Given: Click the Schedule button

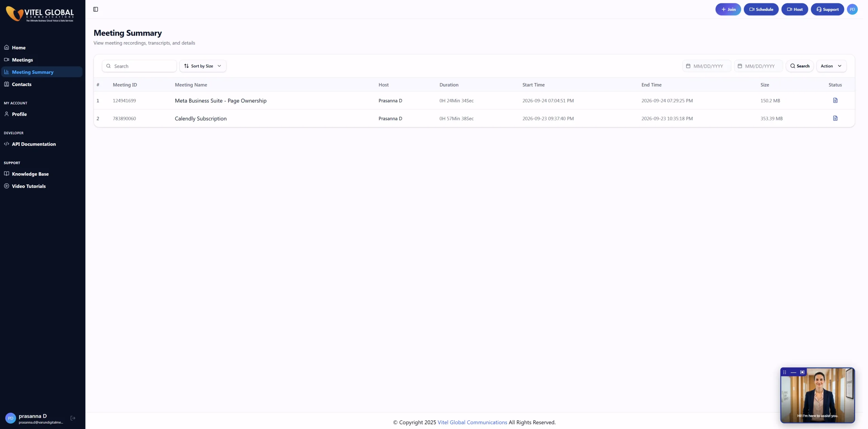Looking at the screenshot, I should point(761,9).
